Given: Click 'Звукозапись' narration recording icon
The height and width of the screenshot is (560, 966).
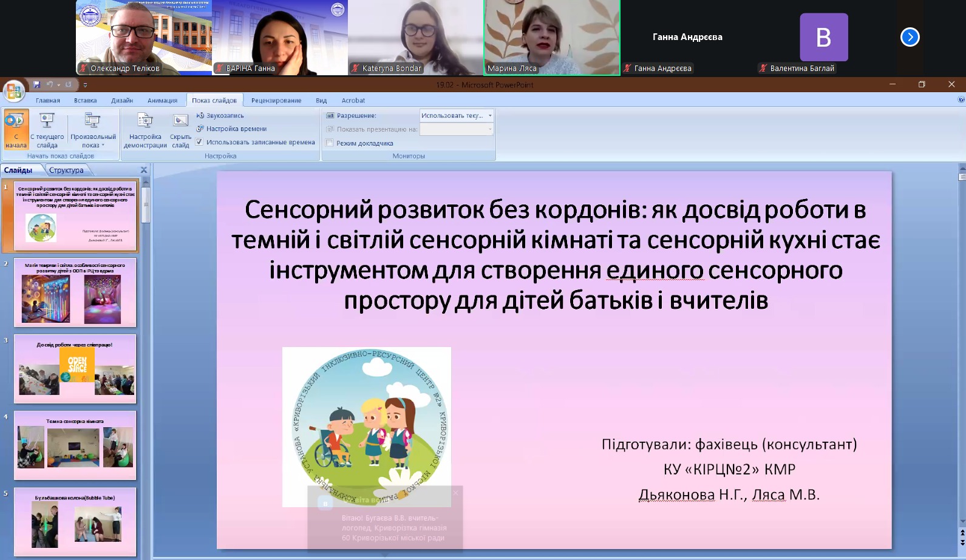Looking at the screenshot, I should [x=200, y=115].
